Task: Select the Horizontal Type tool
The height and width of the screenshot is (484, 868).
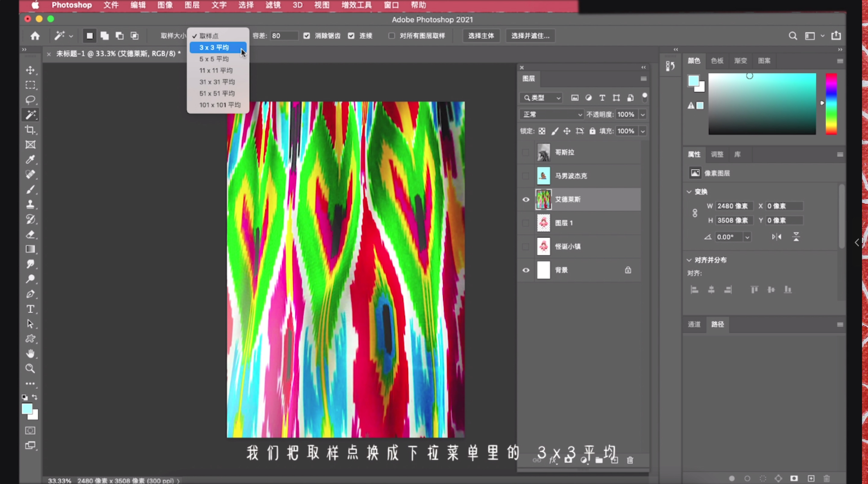Action: click(x=30, y=309)
